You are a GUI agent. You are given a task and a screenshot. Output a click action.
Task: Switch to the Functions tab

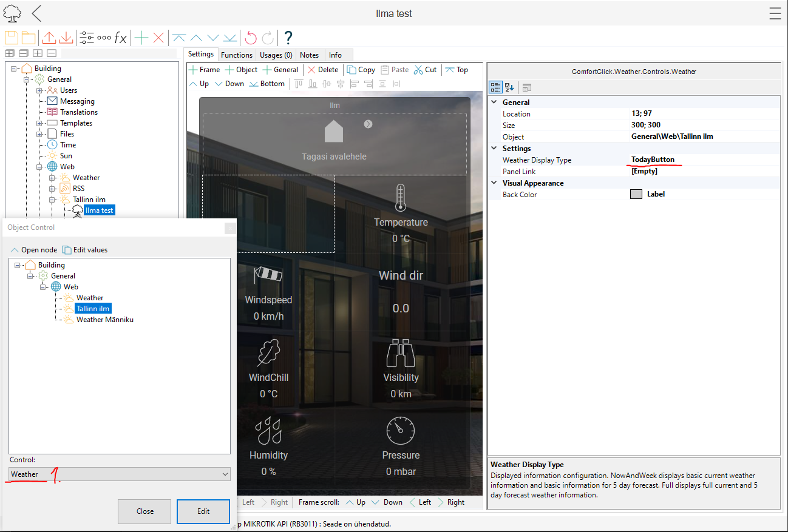pyautogui.click(x=236, y=55)
